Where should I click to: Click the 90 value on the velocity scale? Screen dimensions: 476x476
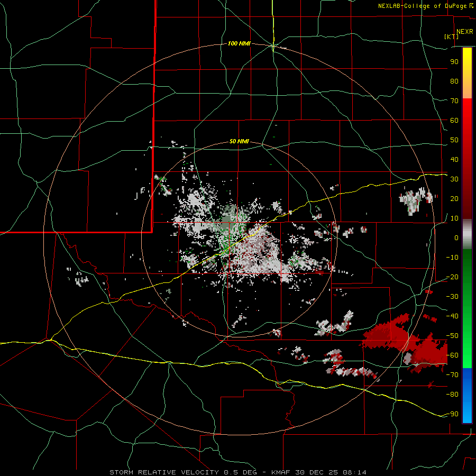(454, 62)
